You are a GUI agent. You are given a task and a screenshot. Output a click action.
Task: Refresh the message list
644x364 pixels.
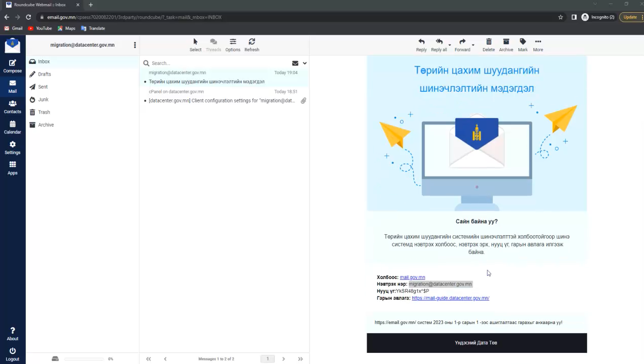[252, 45]
